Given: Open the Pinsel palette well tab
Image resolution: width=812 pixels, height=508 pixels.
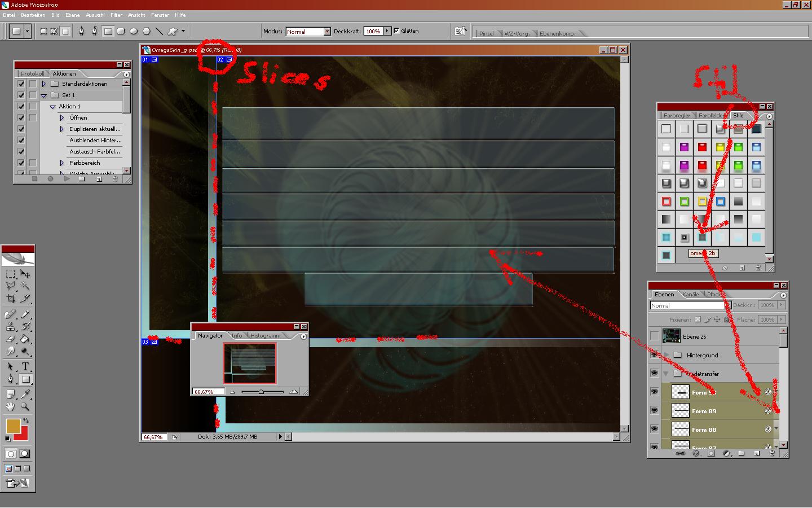Looking at the screenshot, I should (x=486, y=33).
